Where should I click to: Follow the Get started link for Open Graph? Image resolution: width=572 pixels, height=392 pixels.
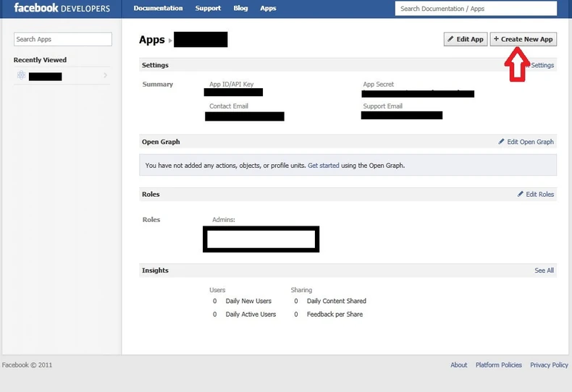click(x=323, y=166)
